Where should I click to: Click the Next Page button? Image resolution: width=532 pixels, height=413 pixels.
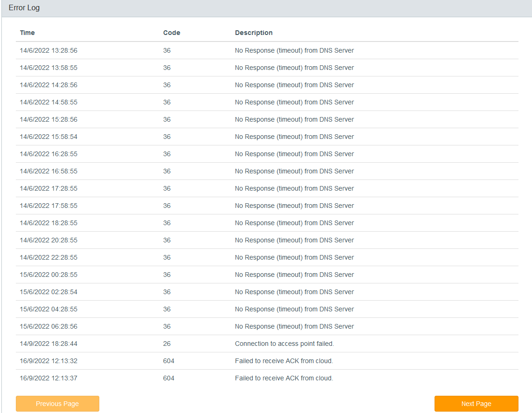(x=476, y=404)
